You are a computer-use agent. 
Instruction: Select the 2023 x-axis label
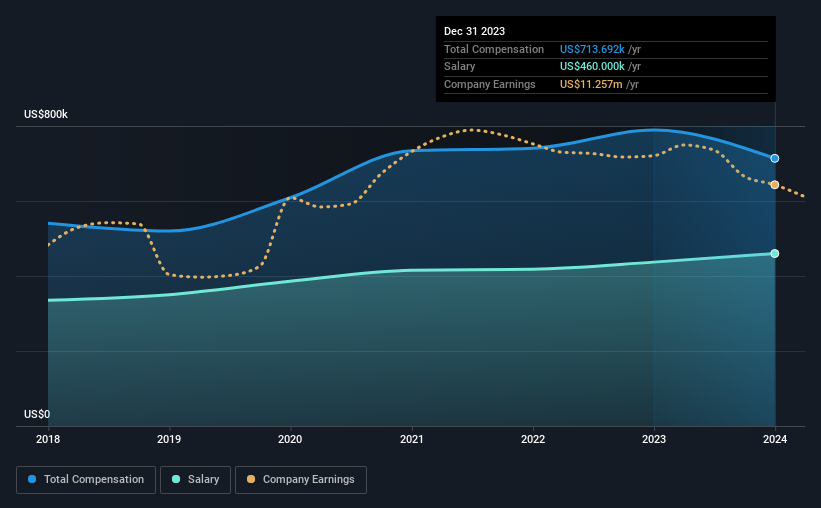[x=654, y=439]
